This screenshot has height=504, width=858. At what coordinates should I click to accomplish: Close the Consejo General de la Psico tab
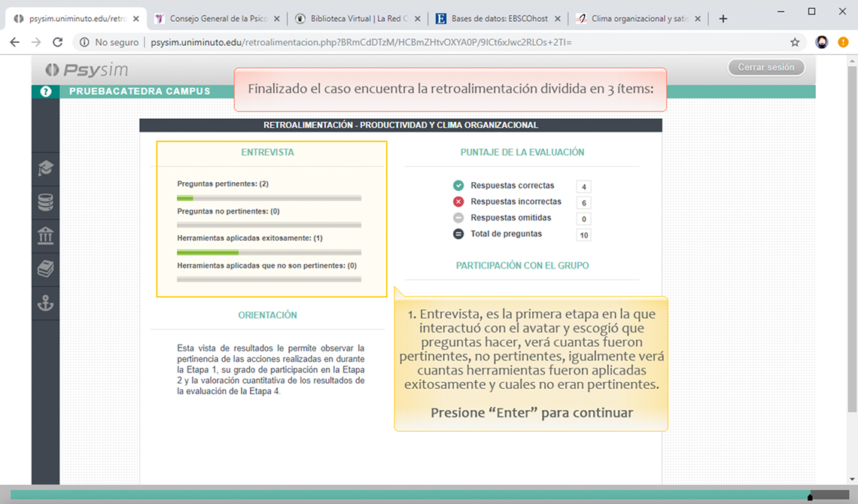(276, 19)
